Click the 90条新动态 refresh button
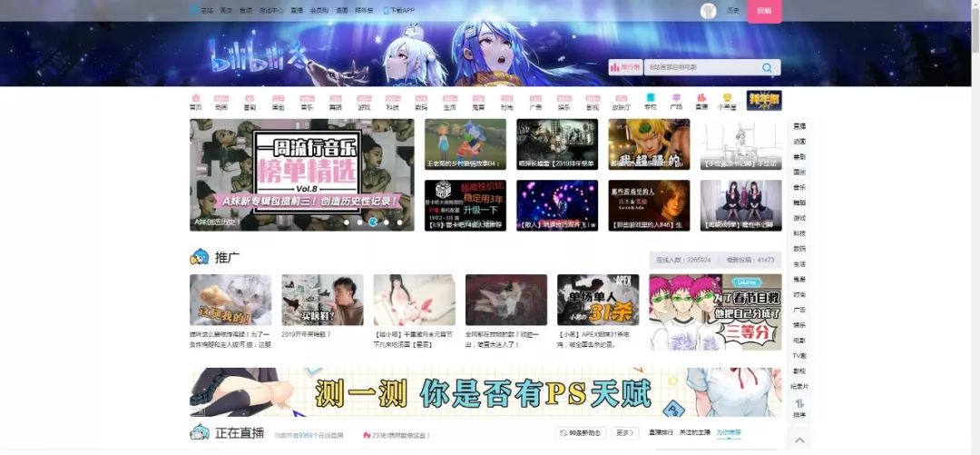The width and height of the screenshot is (980, 455). (x=581, y=433)
